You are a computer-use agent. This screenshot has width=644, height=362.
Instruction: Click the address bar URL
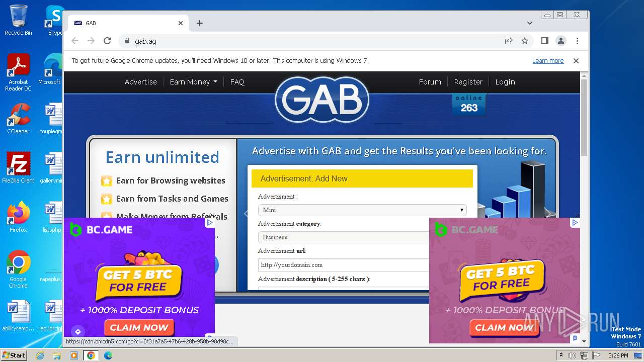pos(145,41)
